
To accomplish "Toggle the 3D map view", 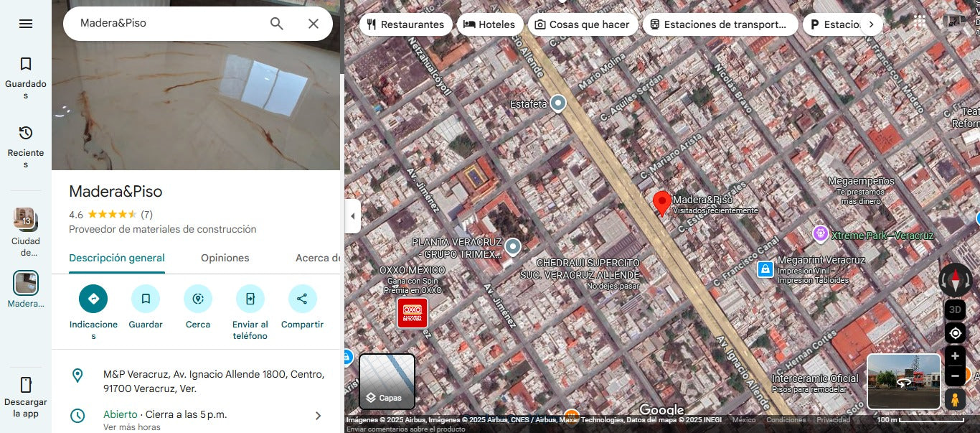I will [955, 310].
